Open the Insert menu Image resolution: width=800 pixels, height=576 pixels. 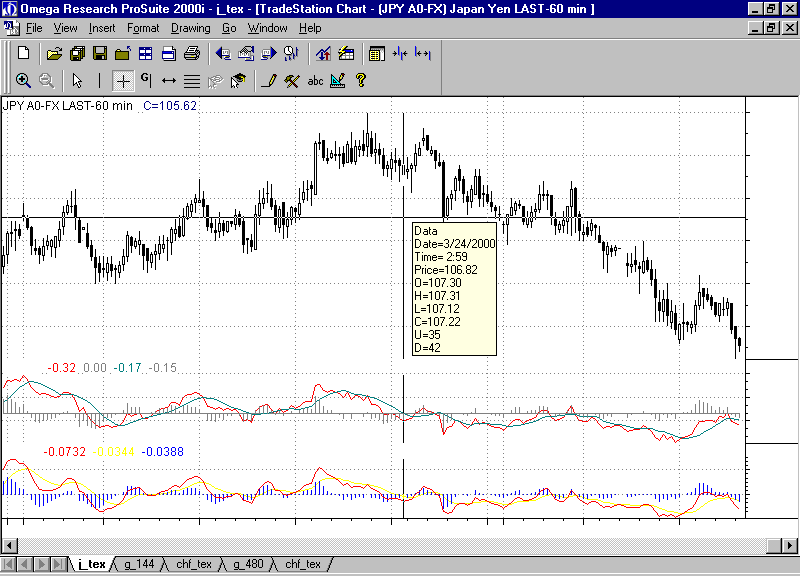coord(102,28)
